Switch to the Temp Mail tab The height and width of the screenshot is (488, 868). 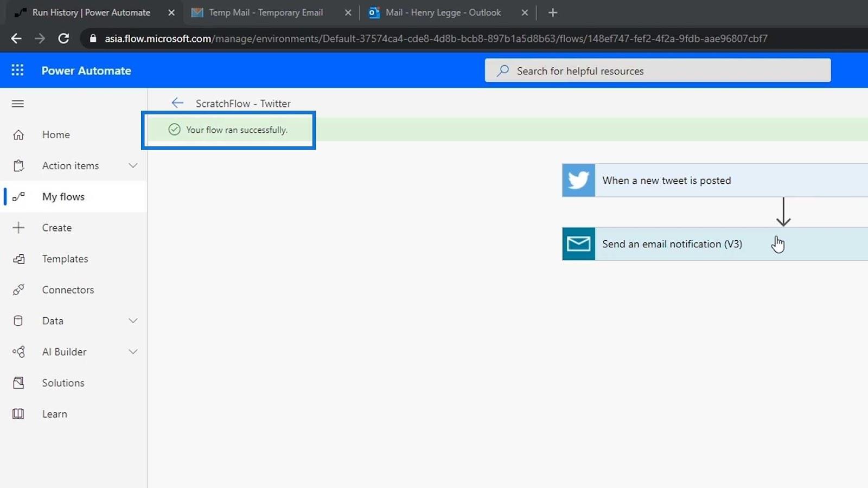(265, 12)
